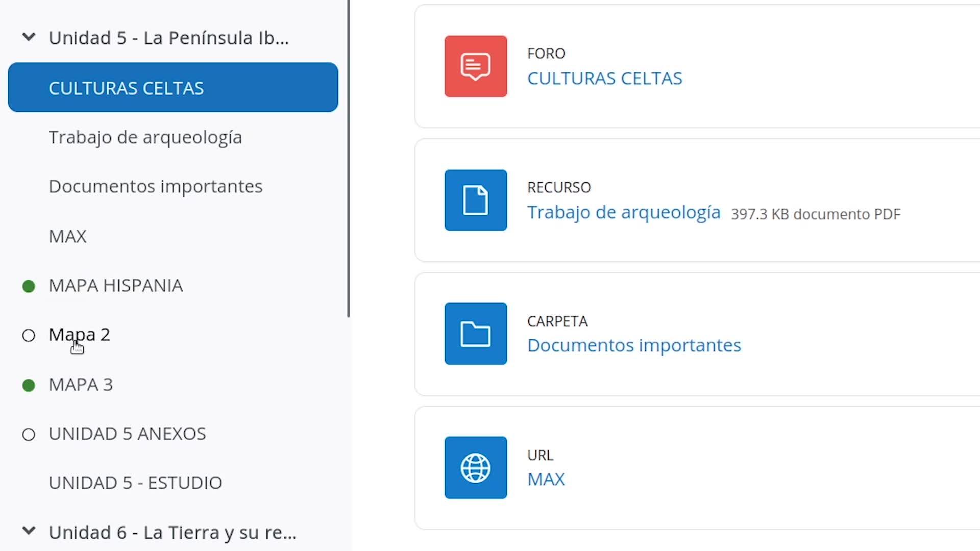Screen dimensions: 980x551
Task: Open the Documentos importantes folder link
Action: [633, 345]
